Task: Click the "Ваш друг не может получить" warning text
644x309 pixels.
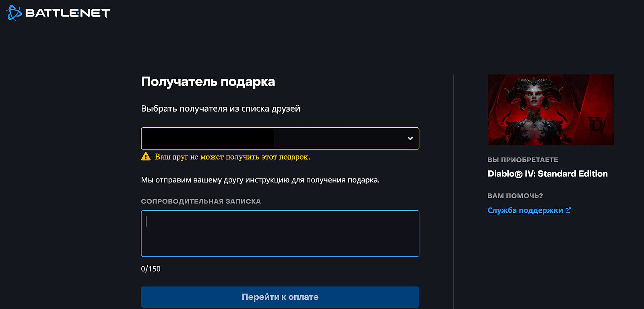Action: (232, 157)
